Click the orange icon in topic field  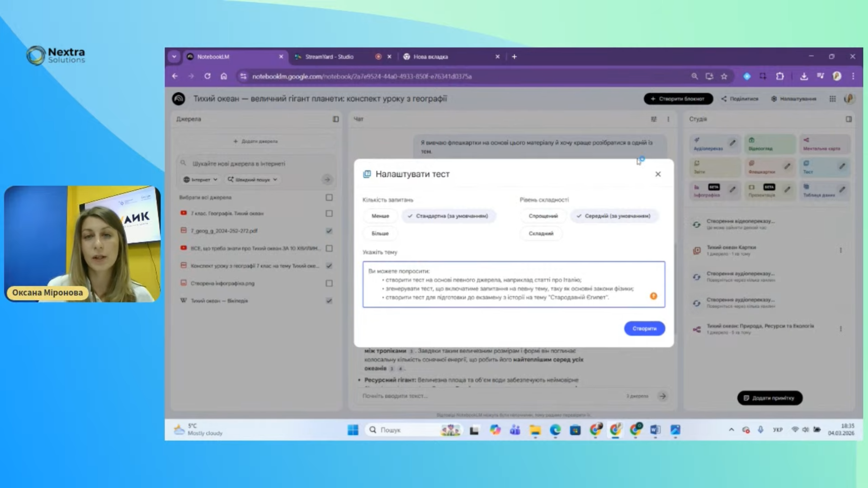tap(653, 296)
